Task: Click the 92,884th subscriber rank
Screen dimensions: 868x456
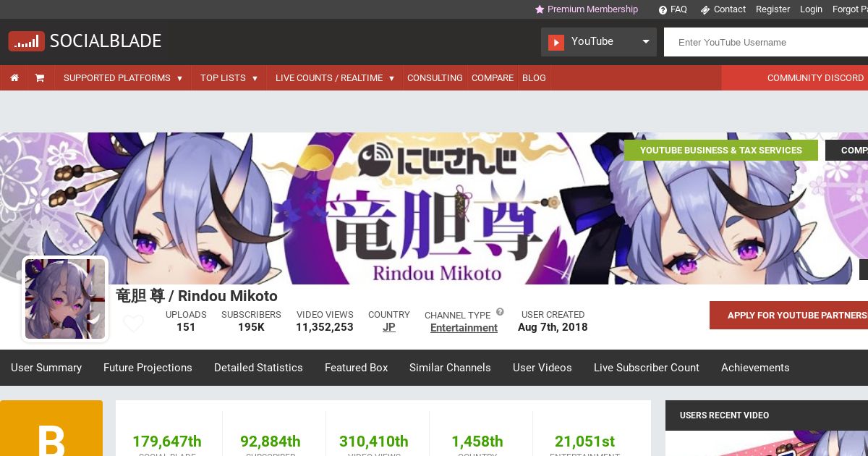Action: click(271, 442)
